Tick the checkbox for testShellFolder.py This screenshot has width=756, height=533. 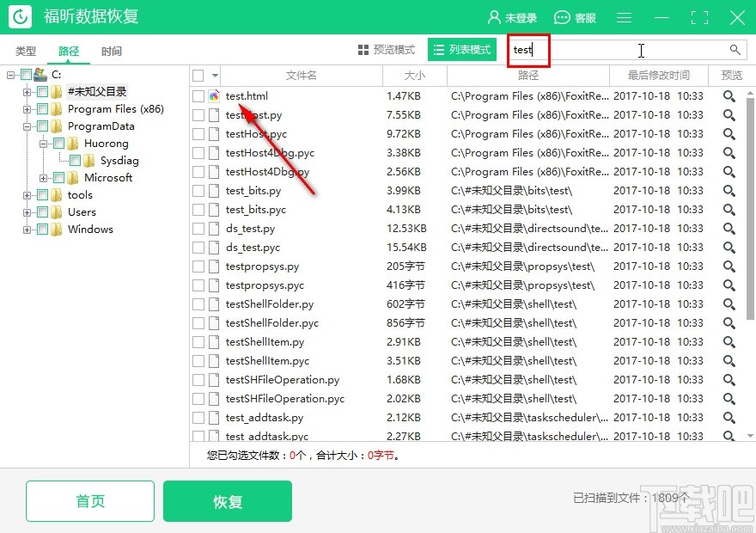pyautogui.click(x=198, y=304)
